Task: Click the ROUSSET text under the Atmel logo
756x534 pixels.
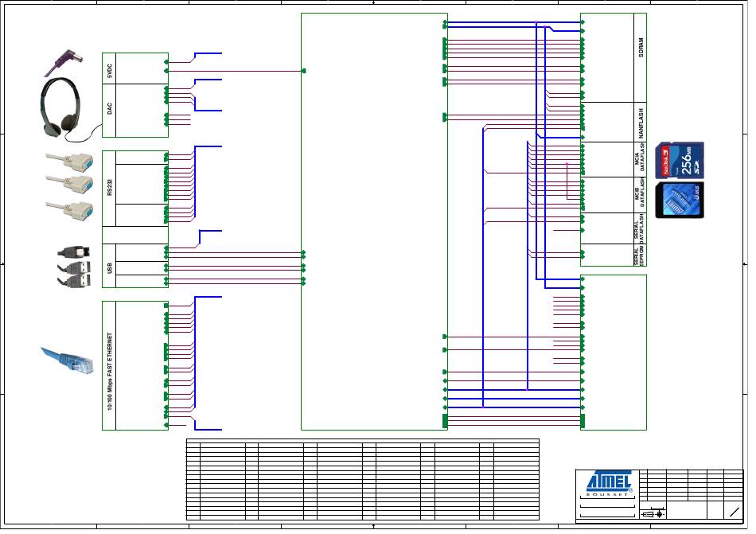Action: (x=607, y=494)
